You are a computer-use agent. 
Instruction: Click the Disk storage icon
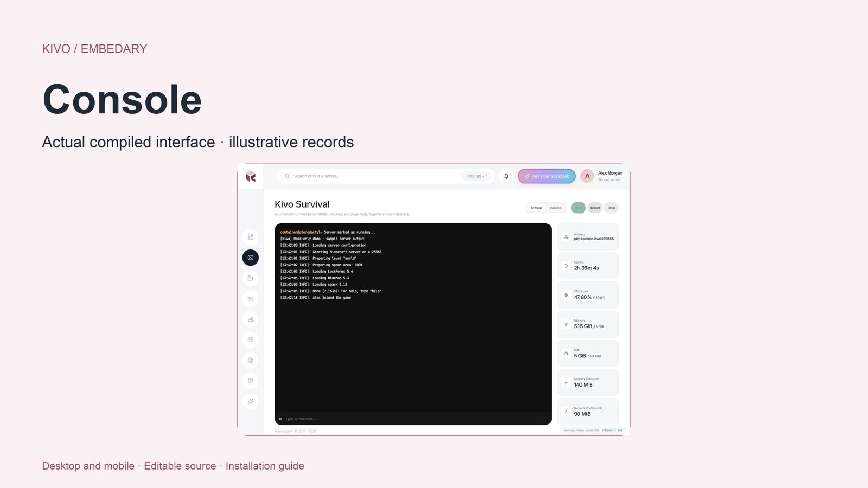[x=566, y=354]
